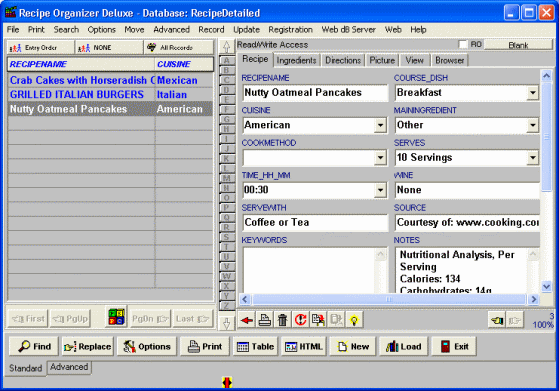Click the Replace button

click(x=88, y=346)
